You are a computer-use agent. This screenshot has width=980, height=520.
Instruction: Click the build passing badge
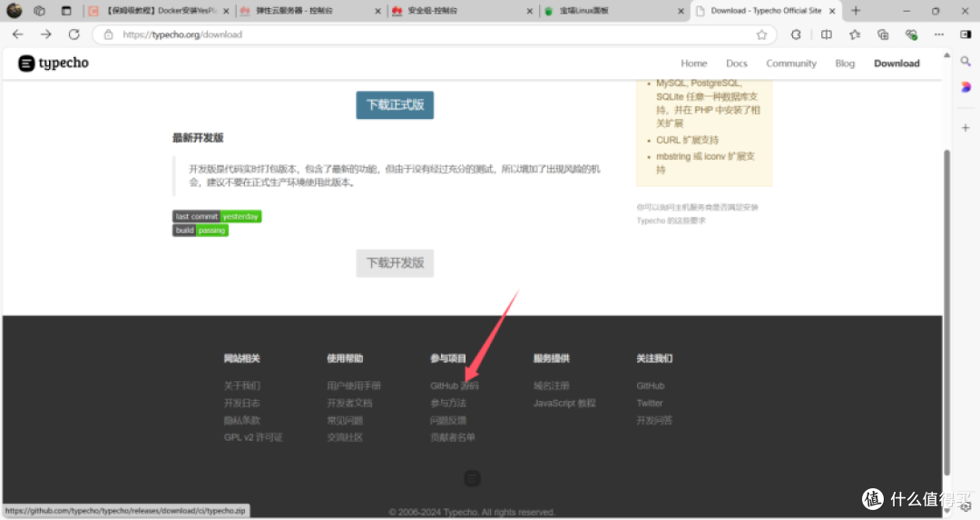pyautogui.click(x=201, y=231)
